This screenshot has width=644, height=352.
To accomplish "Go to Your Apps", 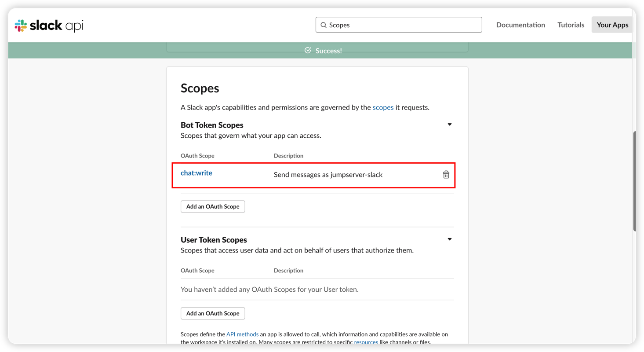I will pos(612,25).
